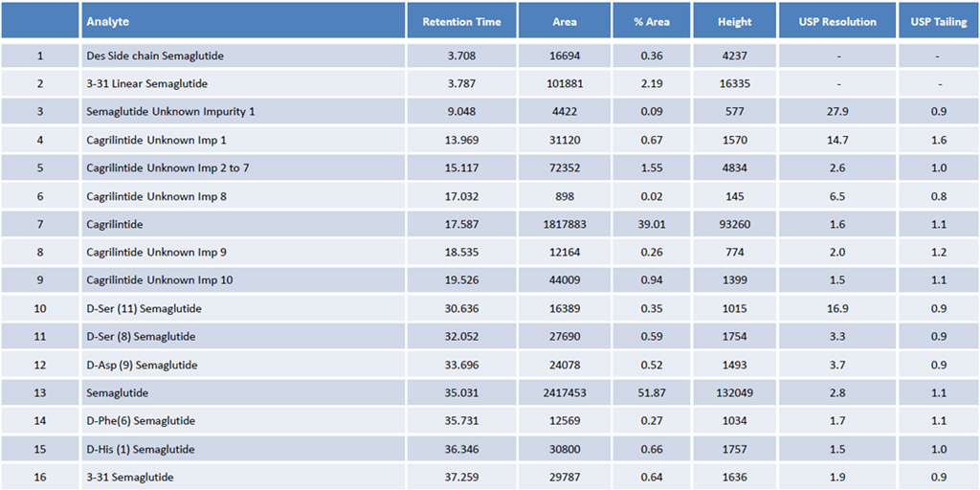Viewport: 980px width, 490px height.
Task: Select the Des Side chain Semaglutide cell
Action: pos(154,56)
